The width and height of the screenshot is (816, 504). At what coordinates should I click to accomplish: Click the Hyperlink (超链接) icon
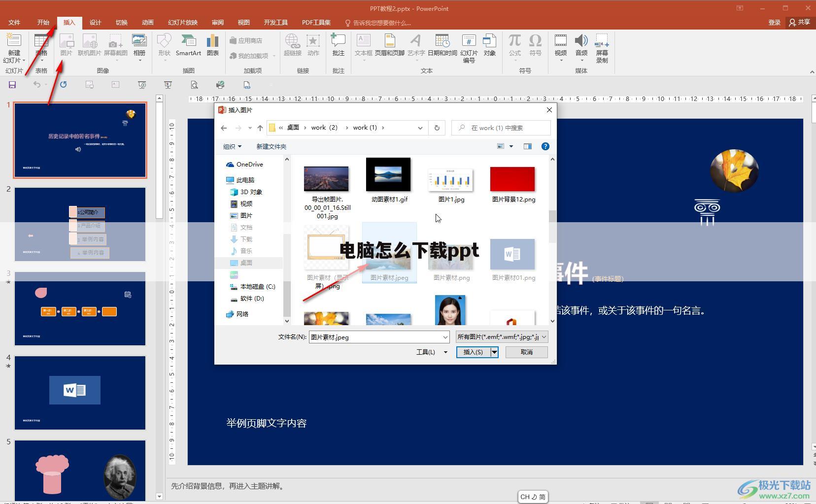292,45
